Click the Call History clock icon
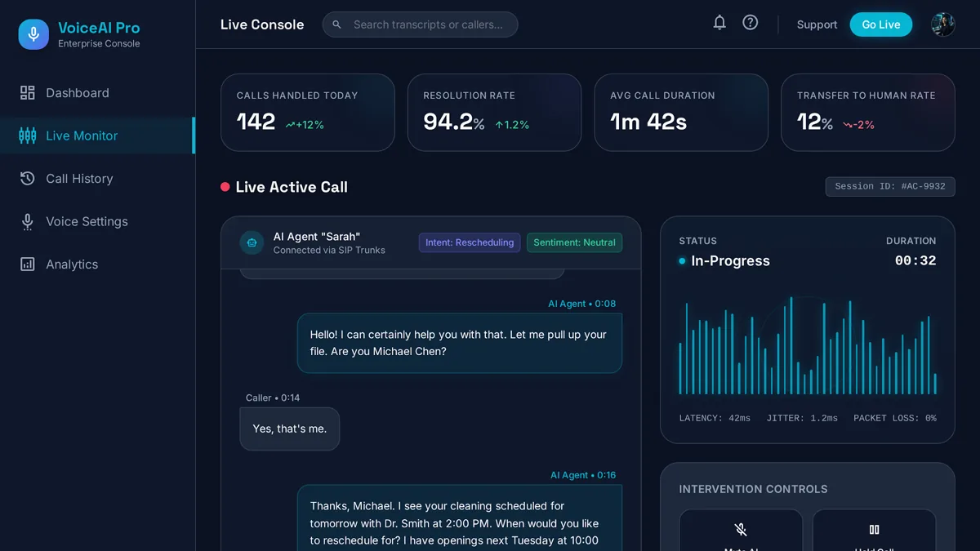The height and width of the screenshot is (551, 980). point(28,179)
